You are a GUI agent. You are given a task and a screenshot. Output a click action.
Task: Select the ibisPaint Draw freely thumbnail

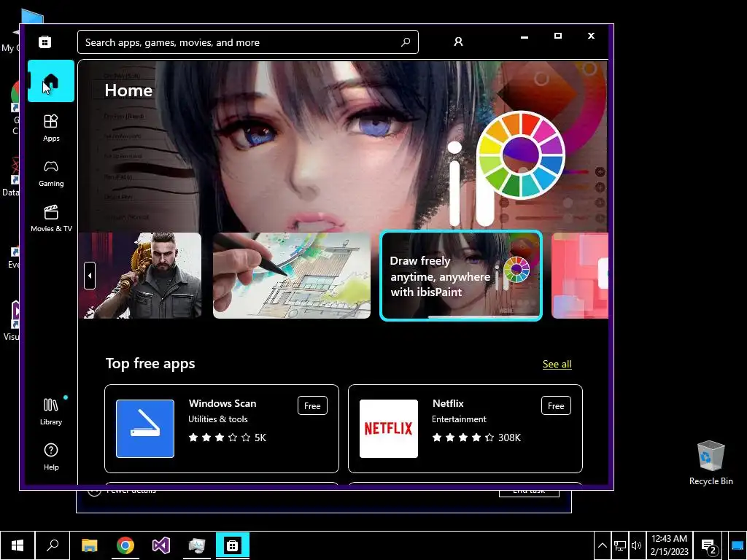[x=461, y=275]
